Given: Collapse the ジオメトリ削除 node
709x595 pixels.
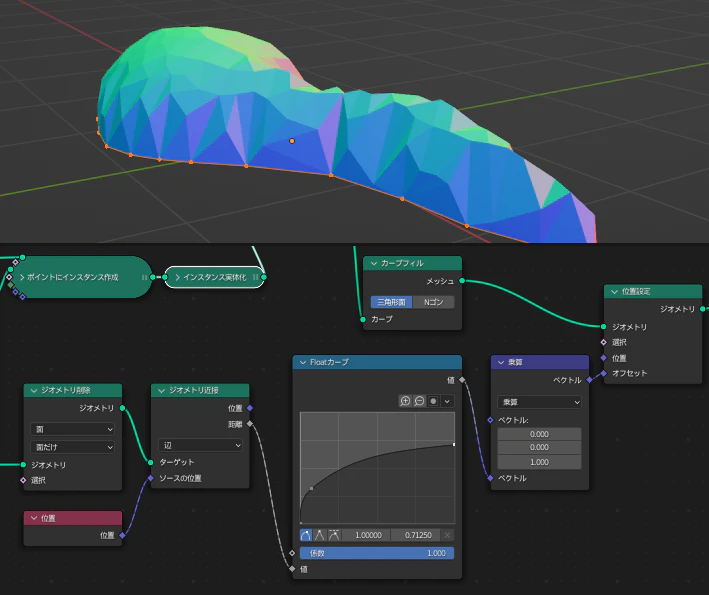Looking at the screenshot, I should 34,390.
